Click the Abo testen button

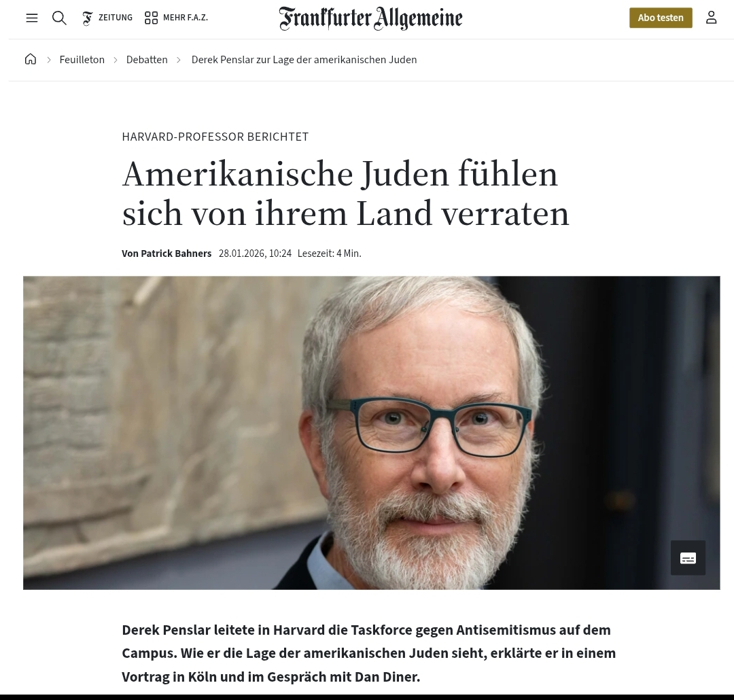[x=661, y=18]
